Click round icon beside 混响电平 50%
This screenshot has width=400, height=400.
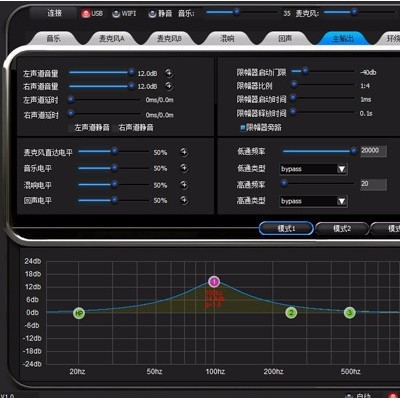point(184,185)
